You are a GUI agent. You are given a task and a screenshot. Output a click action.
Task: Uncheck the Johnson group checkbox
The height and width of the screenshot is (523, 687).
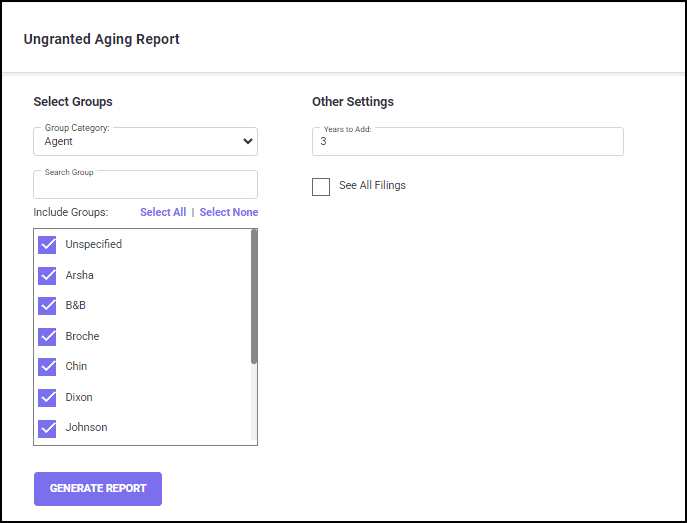(47, 428)
